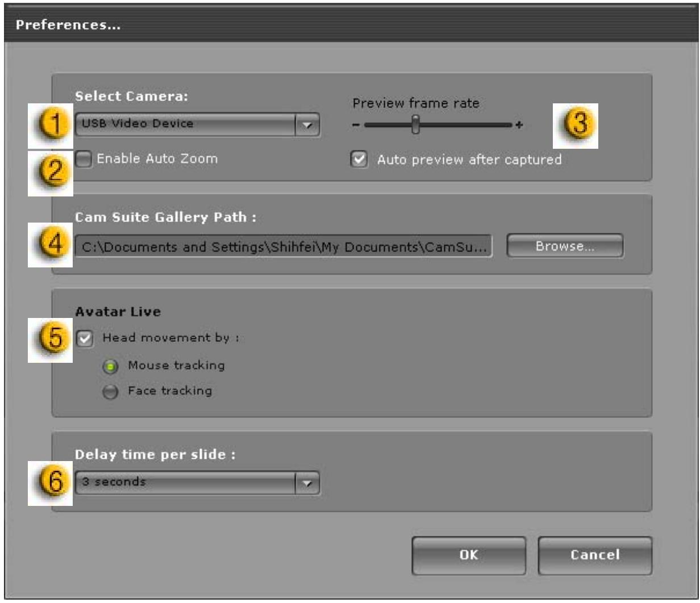Open the Select Camera dropdown arrow
The width and height of the screenshot is (700, 603).
pos(307,125)
